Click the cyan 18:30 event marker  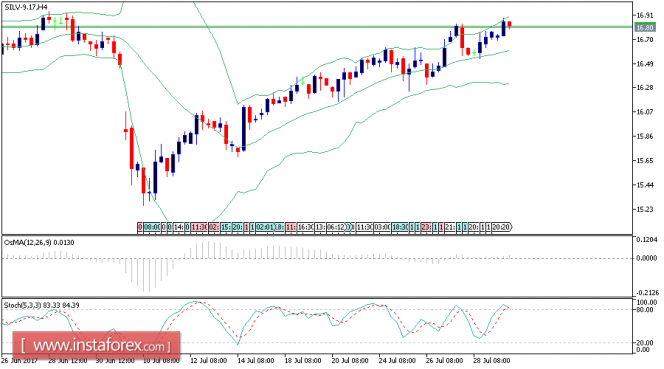400,227
